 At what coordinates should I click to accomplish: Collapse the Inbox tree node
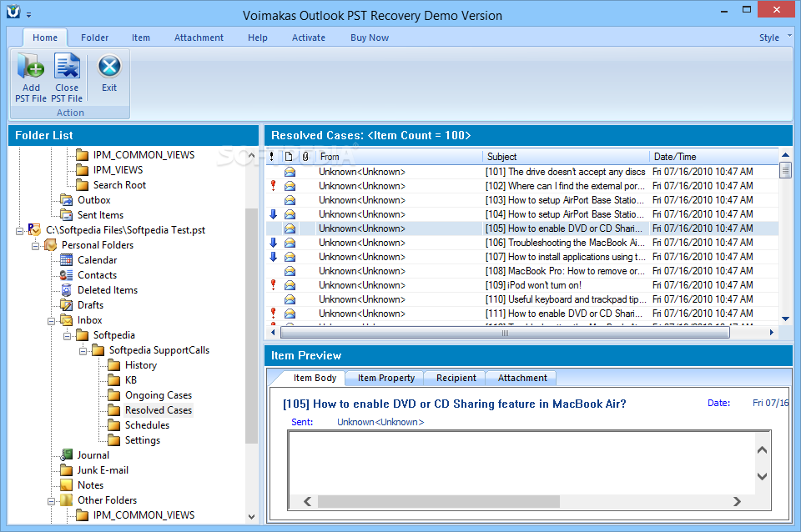click(x=51, y=321)
